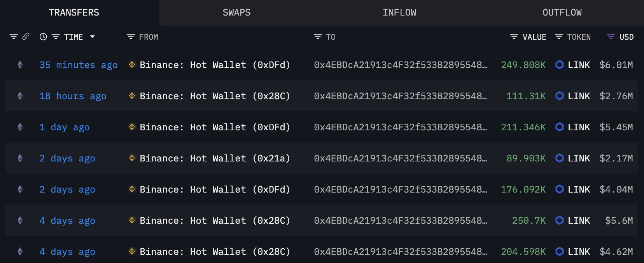Open Binance Hot Wallet (0x21a) link
Screen dimensions: 644x263
click(x=215, y=158)
